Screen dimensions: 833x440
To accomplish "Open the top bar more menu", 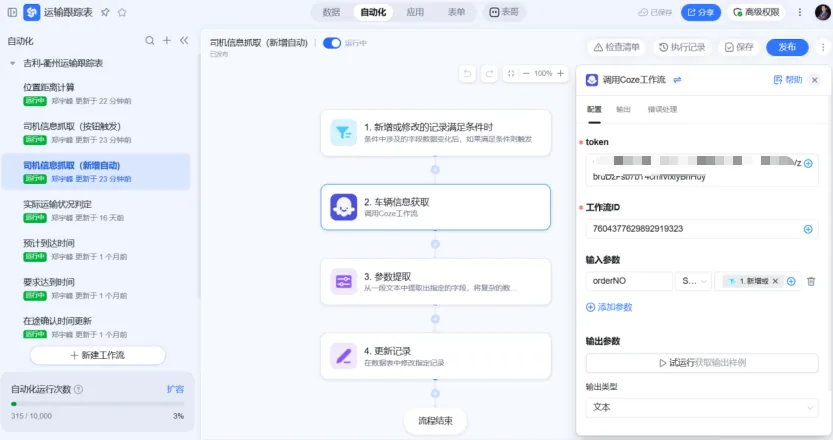I will [800, 12].
